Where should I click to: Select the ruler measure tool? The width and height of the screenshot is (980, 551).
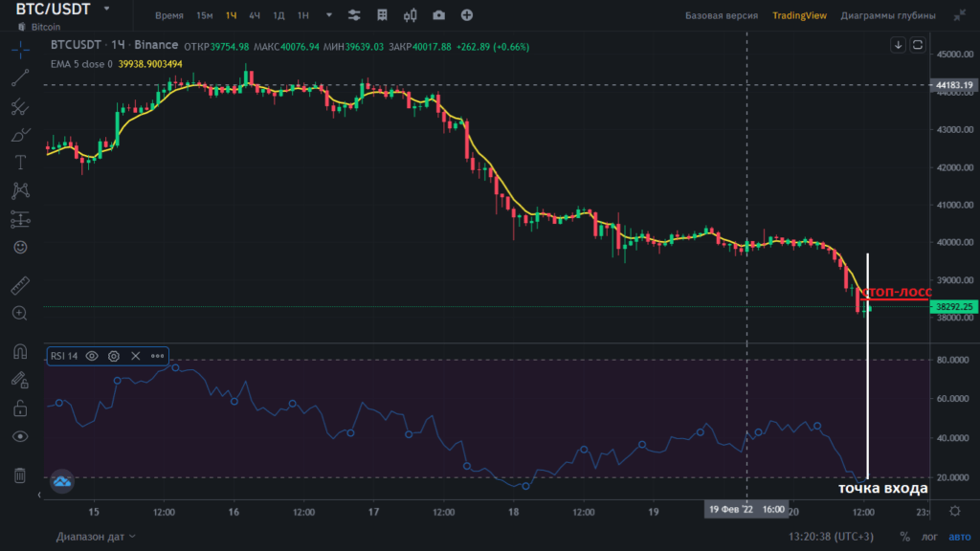tap(20, 285)
